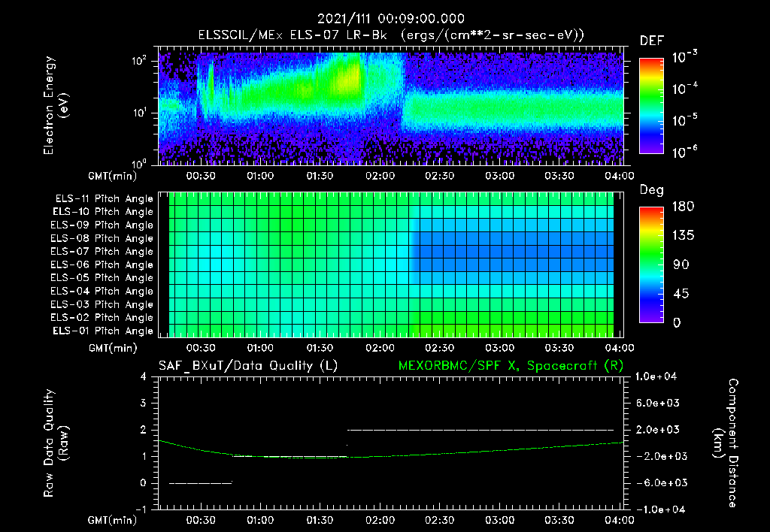
Task: Click the white data quality line at level 2
Action: pos(480,430)
